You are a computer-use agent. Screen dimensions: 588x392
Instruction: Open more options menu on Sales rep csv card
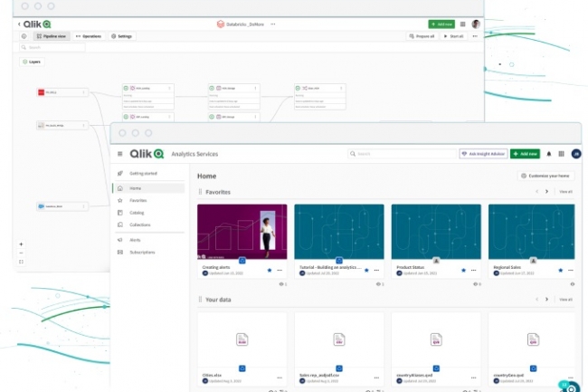(376, 378)
